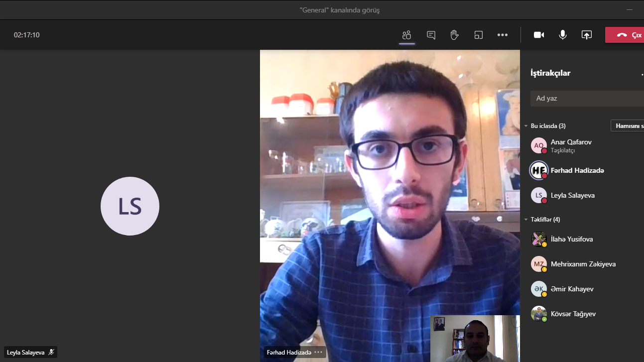The height and width of the screenshot is (362, 644).
Task: Collapse the "Bu iclasda (3)" section
Action: pos(526,126)
